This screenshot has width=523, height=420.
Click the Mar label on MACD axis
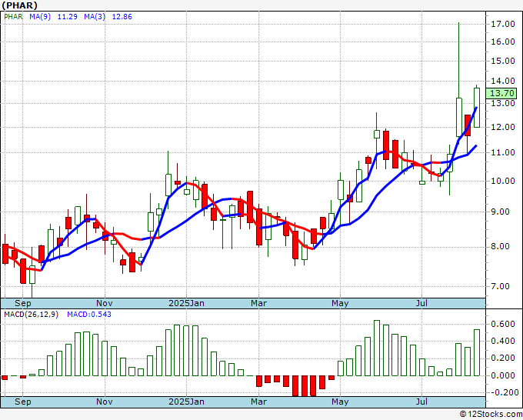[x=259, y=402]
